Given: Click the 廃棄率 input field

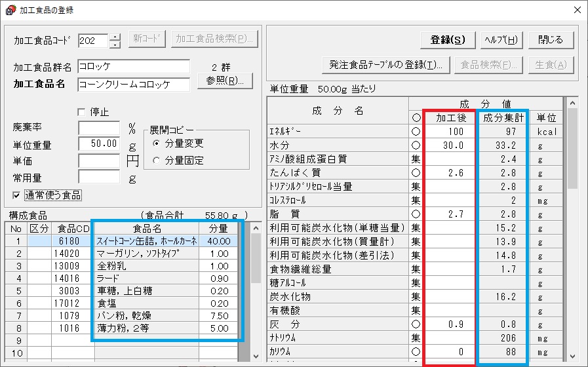Looking at the screenshot, I should click(x=99, y=127).
